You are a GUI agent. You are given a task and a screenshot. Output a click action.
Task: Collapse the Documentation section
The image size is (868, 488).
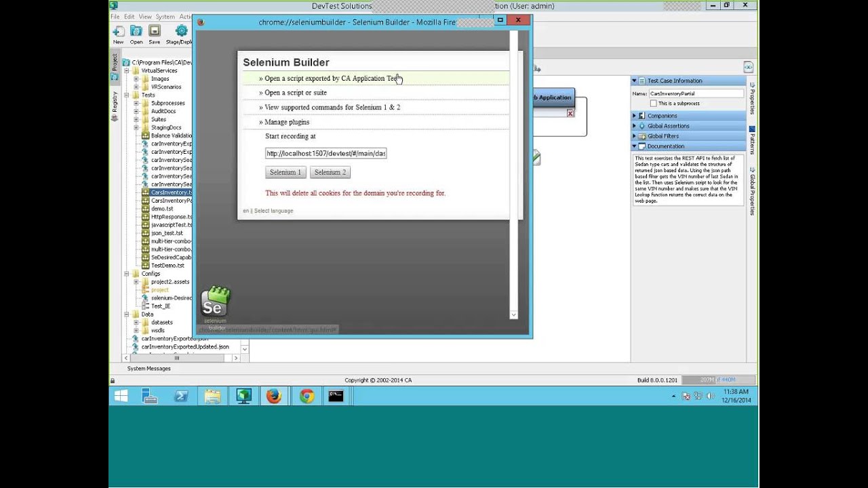coord(635,146)
